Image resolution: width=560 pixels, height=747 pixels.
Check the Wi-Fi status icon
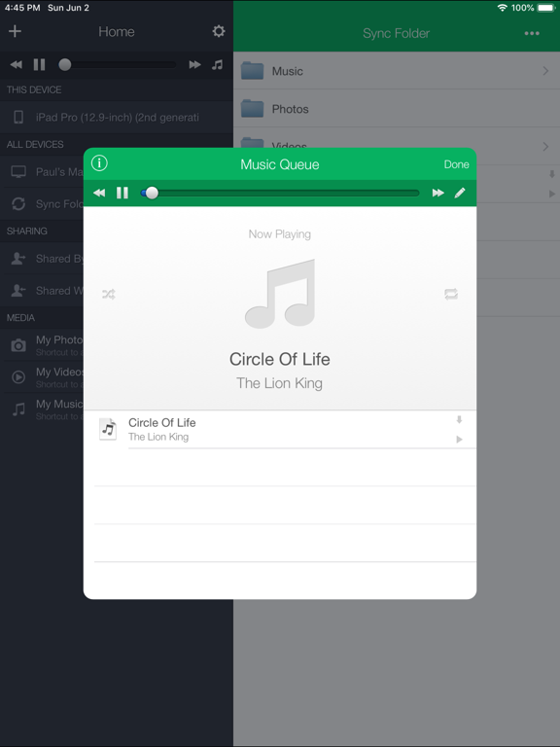[x=503, y=8]
